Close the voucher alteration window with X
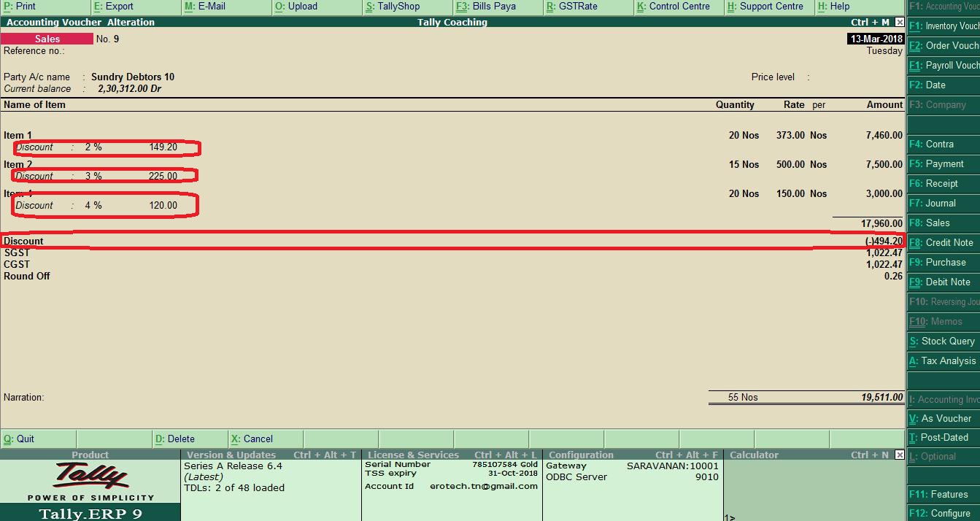The image size is (980, 521). point(899,23)
